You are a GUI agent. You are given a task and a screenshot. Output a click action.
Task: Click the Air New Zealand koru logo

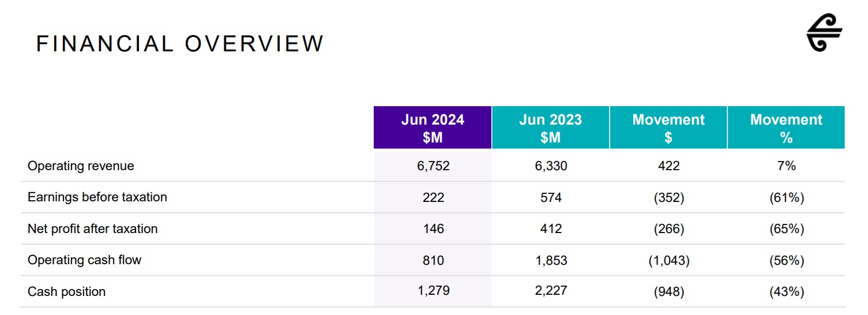pos(824,35)
